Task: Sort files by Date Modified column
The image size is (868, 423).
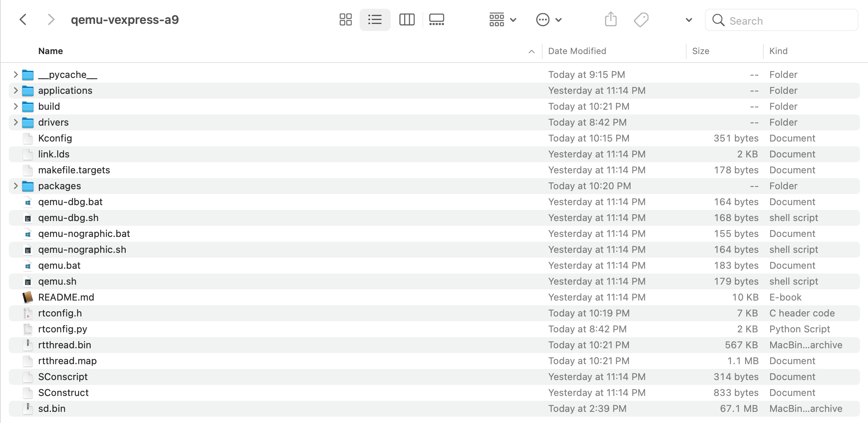Action: point(577,51)
